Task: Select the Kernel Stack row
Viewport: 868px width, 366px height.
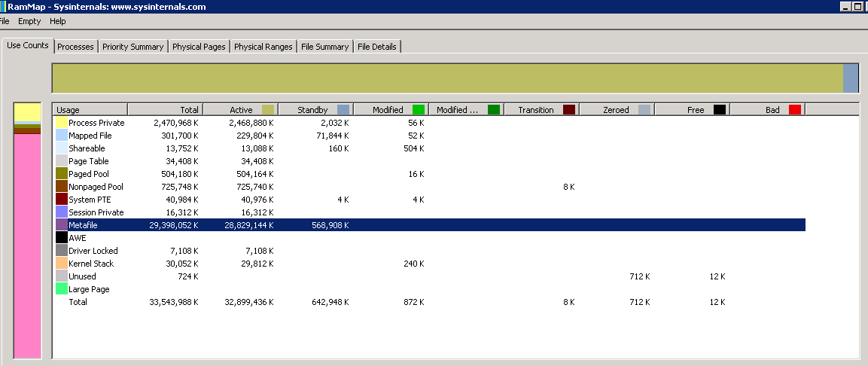Action: (x=93, y=264)
